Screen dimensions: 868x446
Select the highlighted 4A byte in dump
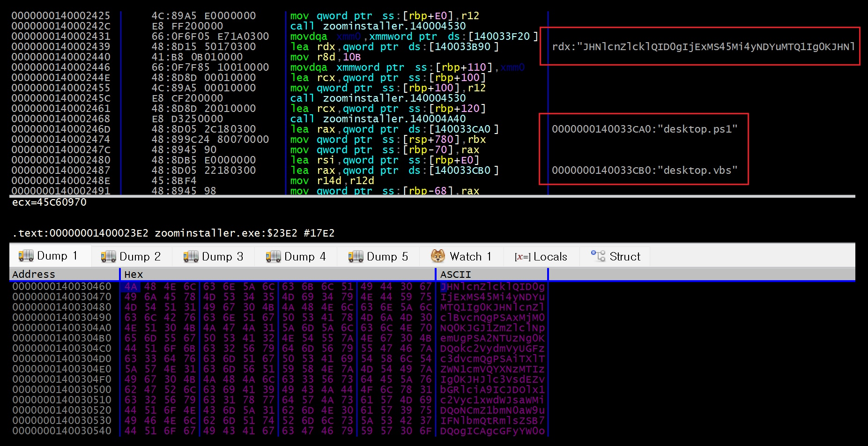[x=131, y=287]
